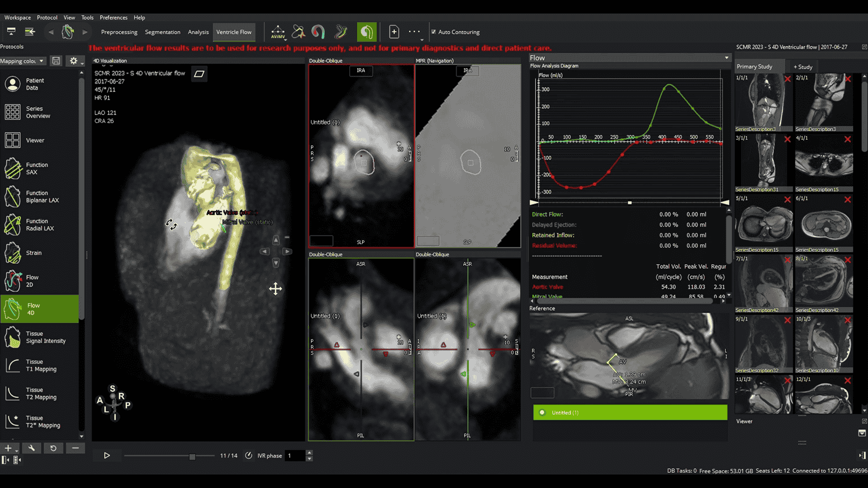Click the AV/MV valve definition tool
This screenshot has width=868, height=488.
click(278, 32)
